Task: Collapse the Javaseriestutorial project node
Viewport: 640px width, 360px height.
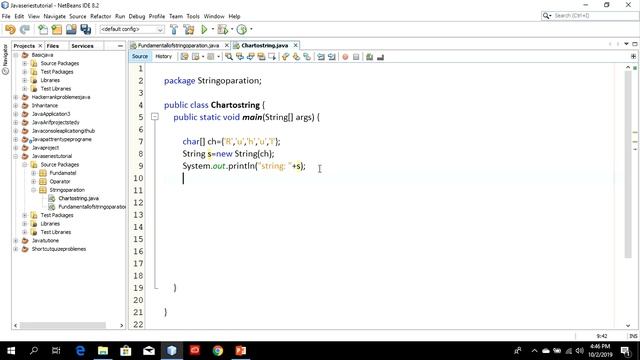Action: (x=16, y=156)
